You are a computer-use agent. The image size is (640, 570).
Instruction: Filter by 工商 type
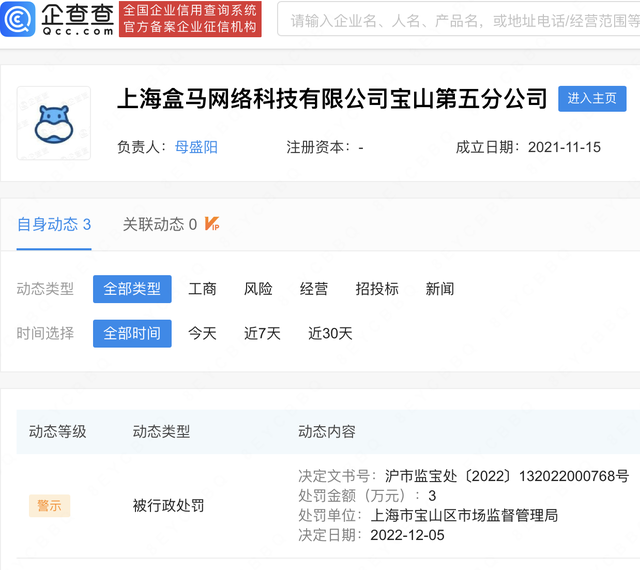coord(202,289)
